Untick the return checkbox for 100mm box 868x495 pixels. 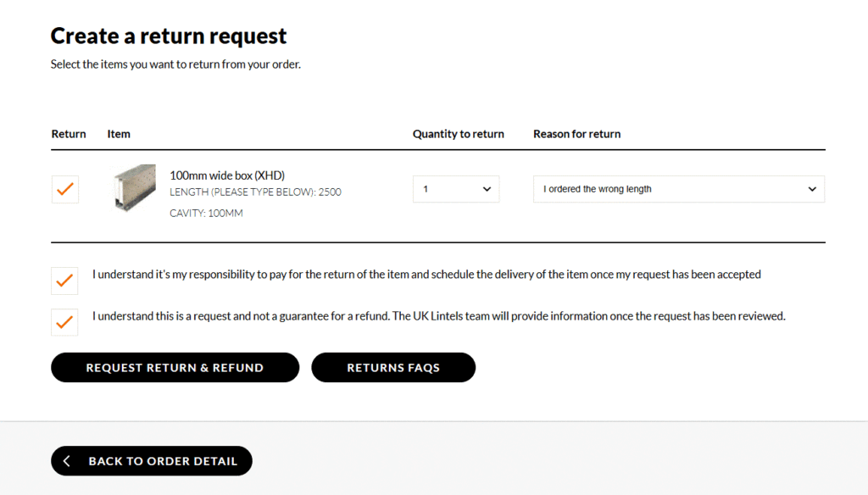pos(65,189)
